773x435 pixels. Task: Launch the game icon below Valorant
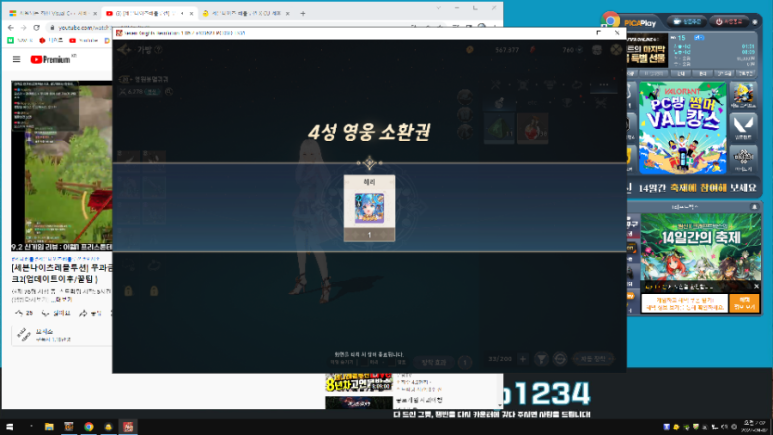(743, 159)
